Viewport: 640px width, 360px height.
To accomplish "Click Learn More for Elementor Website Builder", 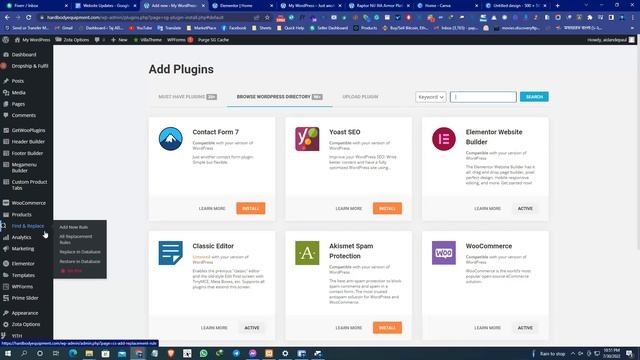I will [x=487, y=209].
